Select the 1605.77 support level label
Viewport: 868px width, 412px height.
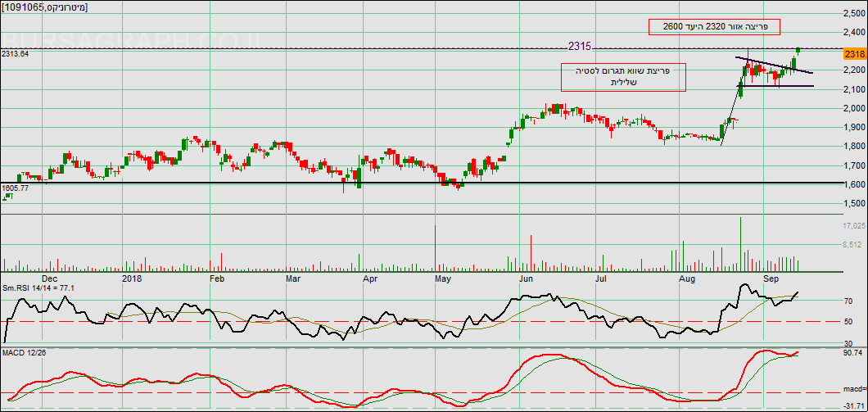click(15, 188)
